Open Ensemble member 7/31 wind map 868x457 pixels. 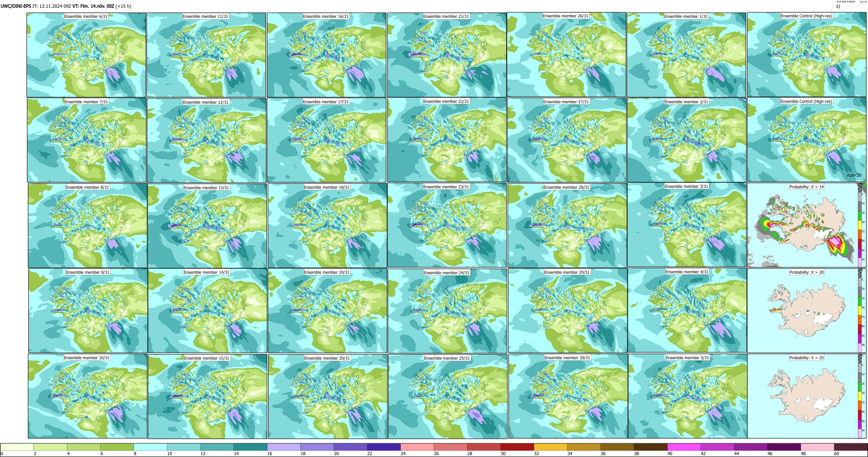click(87, 140)
